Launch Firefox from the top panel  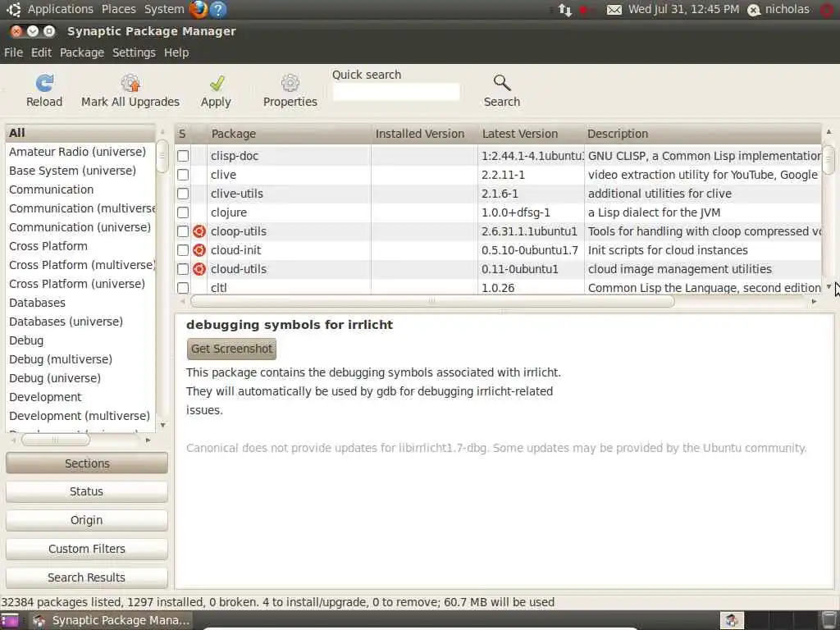point(199,9)
